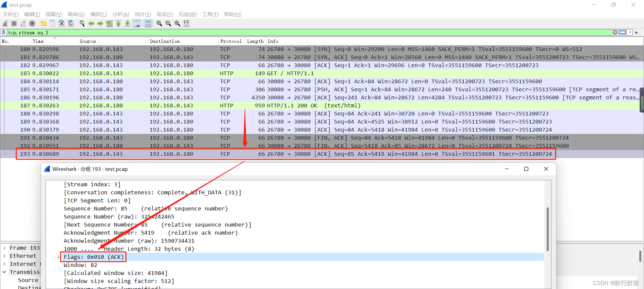Sort packets by the No. column header

[x=15, y=41]
